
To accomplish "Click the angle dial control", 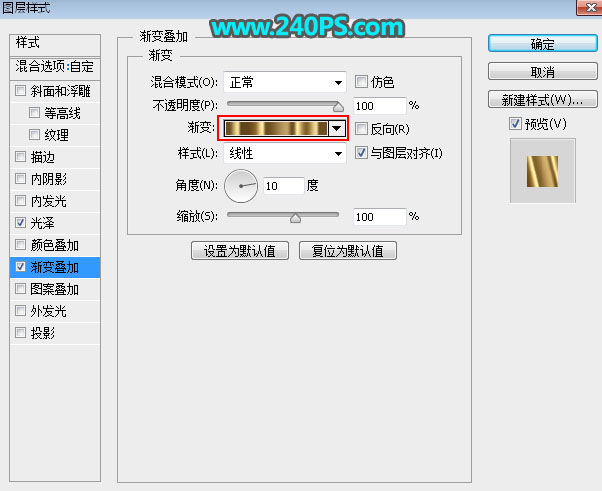I will [x=241, y=186].
